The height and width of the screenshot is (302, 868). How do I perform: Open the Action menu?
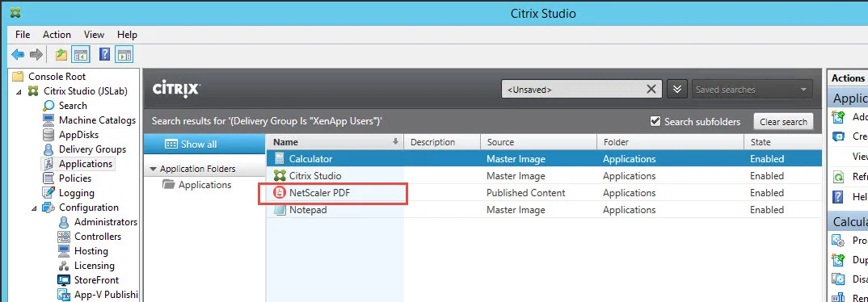pos(57,34)
